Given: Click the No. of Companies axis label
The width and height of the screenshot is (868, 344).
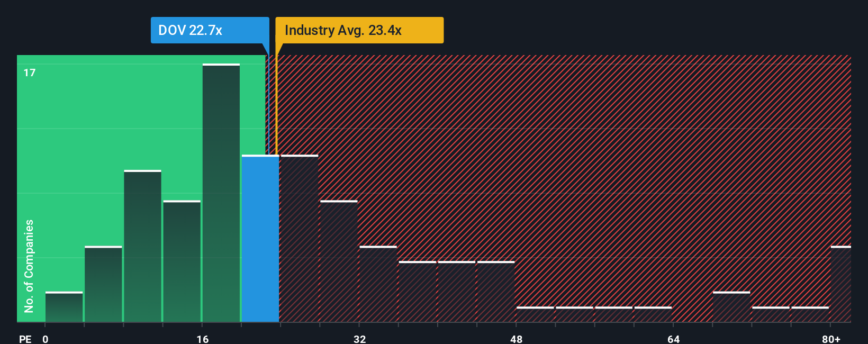Looking at the screenshot, I should tap(29, 266).
